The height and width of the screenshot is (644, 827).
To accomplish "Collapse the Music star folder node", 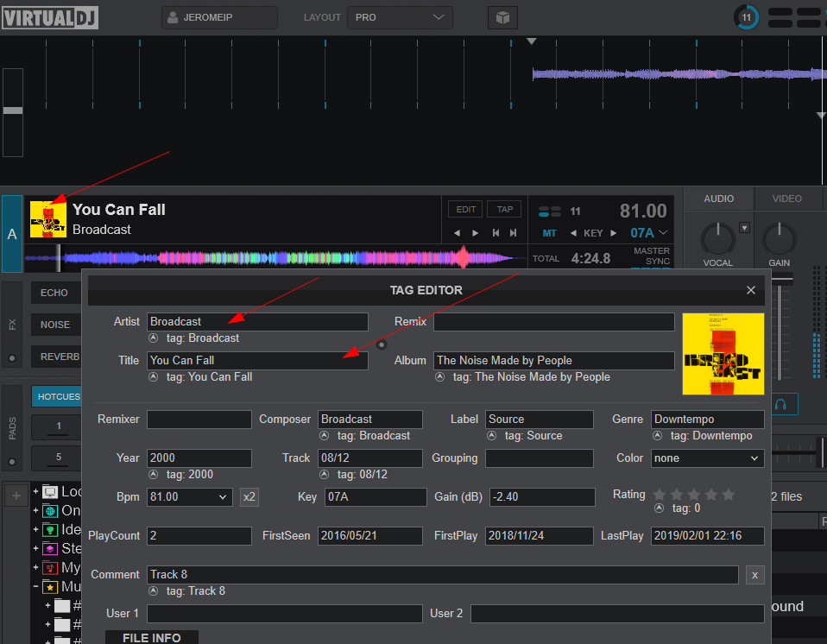I will pos(36,586).
